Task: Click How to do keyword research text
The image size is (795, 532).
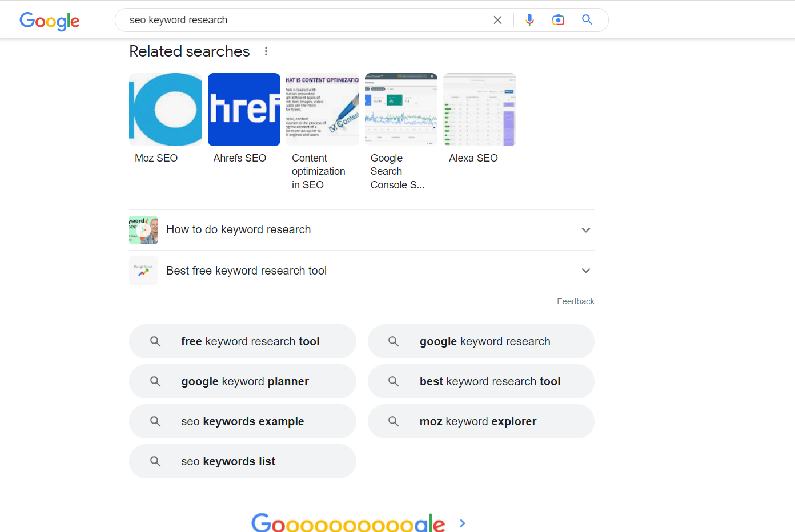Action: 239,229
